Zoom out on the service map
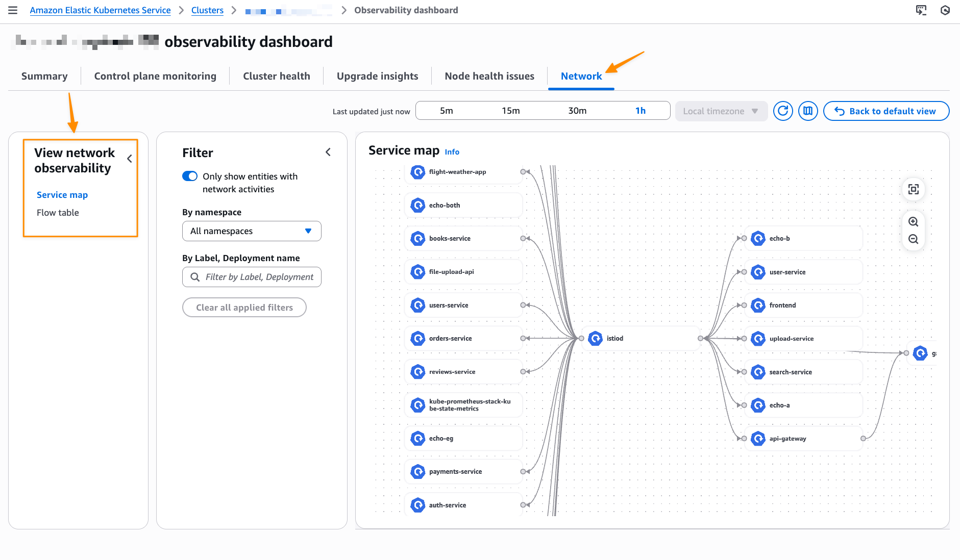 point(913,238)
